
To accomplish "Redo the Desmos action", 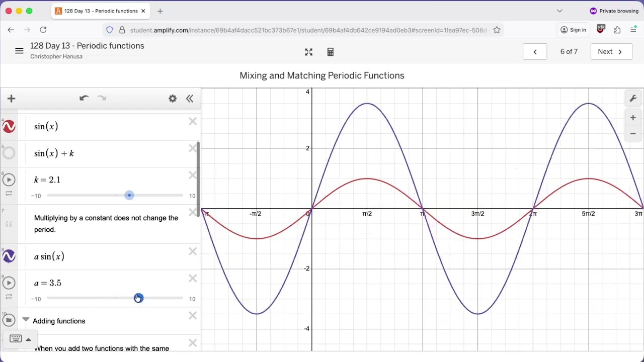I will point(102,98).
